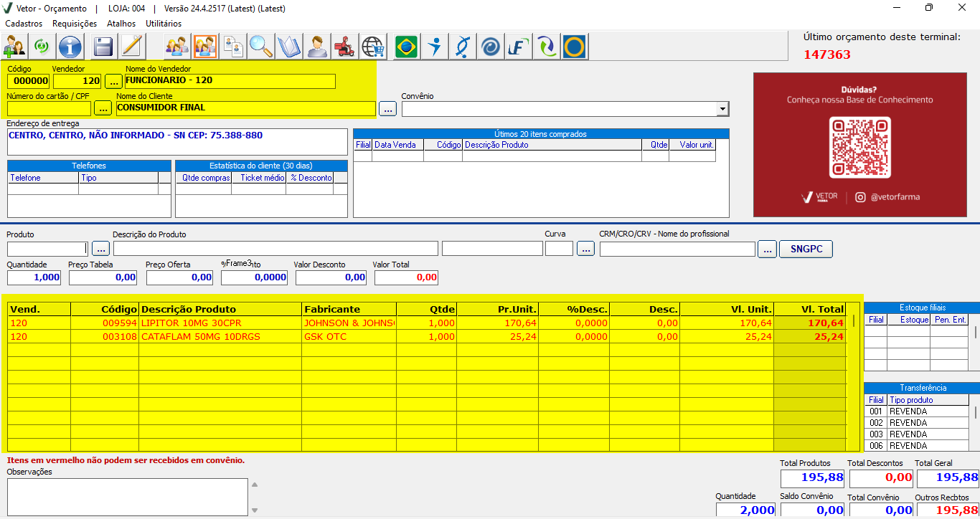
Task: Click the Observações text area
Action: pyautogui.click(x=127, y=496)
